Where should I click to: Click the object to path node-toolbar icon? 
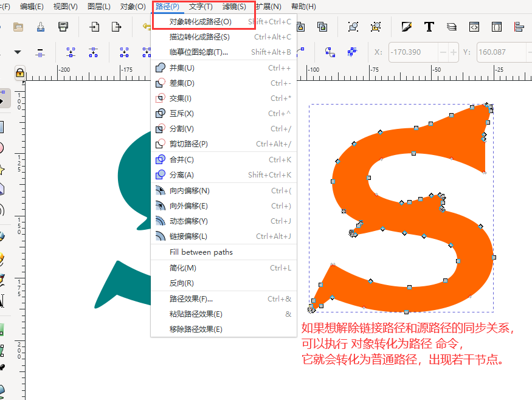(330, 52)
